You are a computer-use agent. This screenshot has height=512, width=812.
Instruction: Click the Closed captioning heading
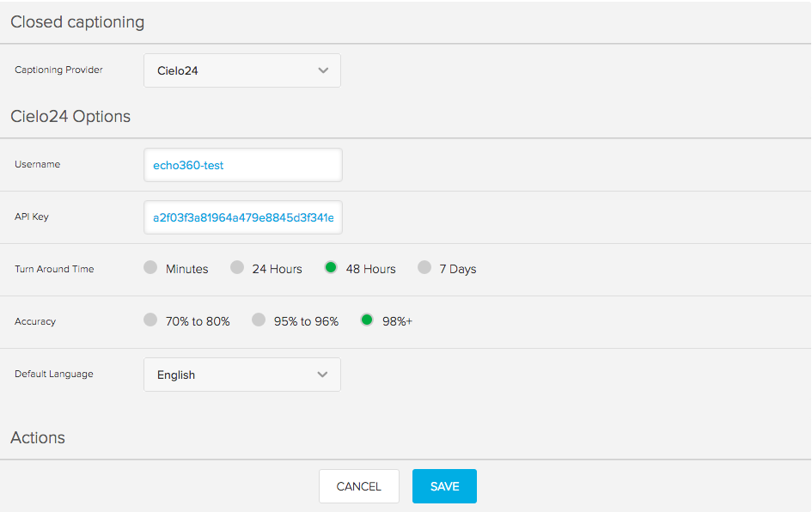77,21
